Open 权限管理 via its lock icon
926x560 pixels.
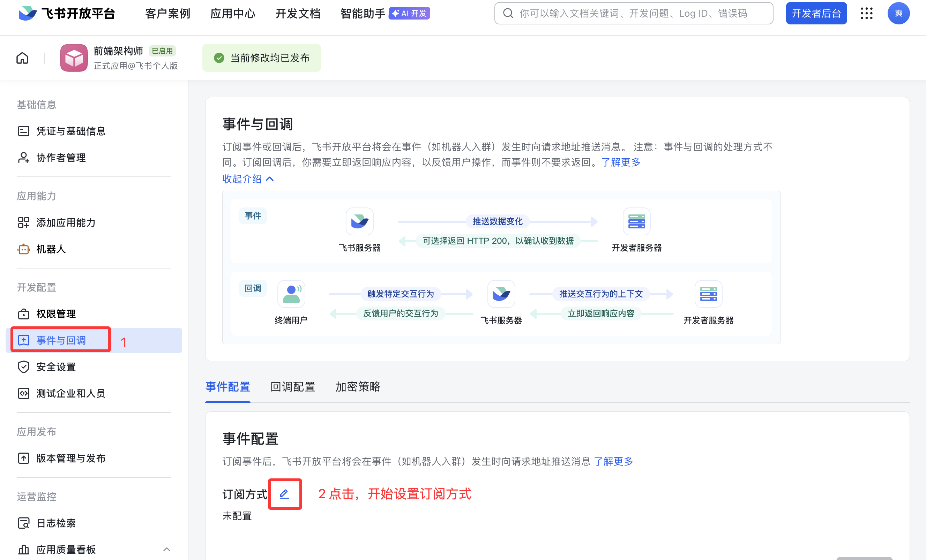coord(23,314)
